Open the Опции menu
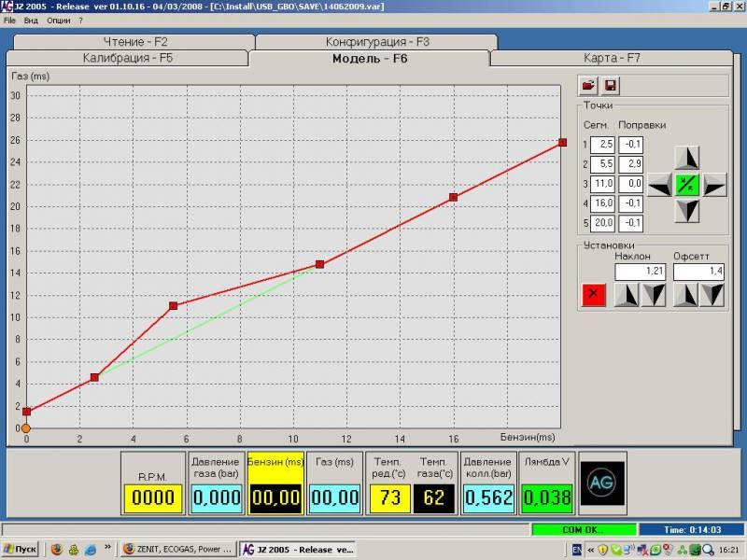The width and height of the screenshot is (747, 560). 58,20
